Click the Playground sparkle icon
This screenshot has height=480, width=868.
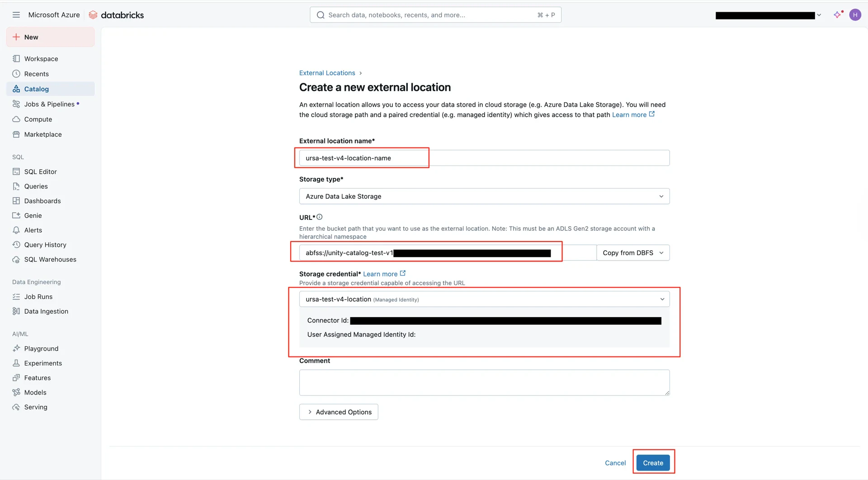tap(16, 348)
